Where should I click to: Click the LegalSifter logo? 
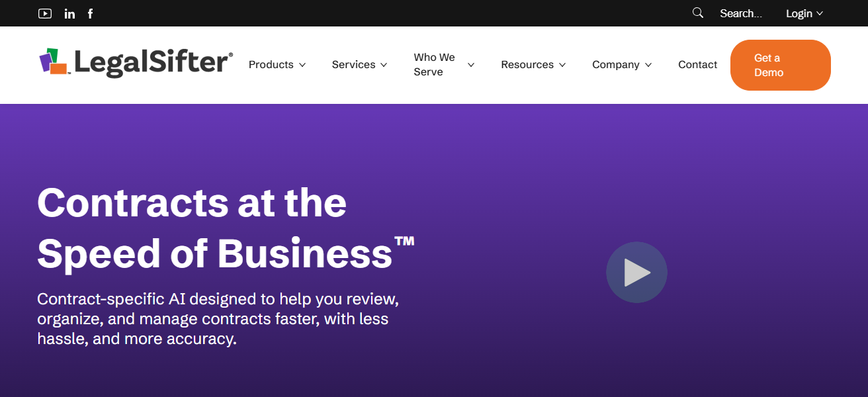(x=136, y=62)
